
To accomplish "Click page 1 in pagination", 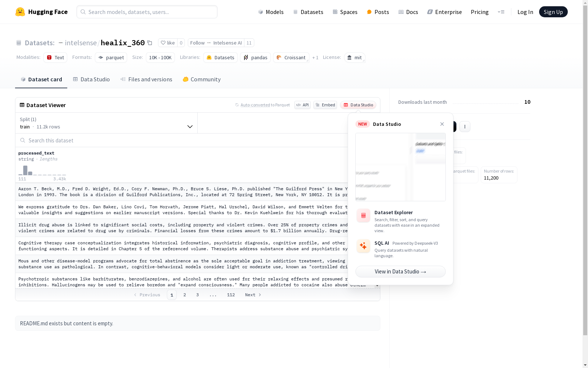I will click(x=172, y=295).
